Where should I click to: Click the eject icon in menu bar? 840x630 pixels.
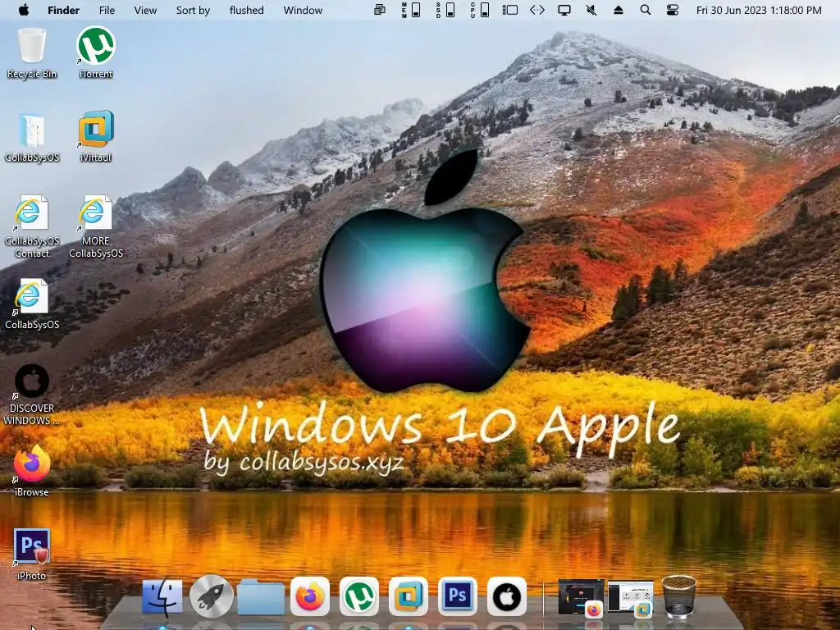click(x=619, y=10)
